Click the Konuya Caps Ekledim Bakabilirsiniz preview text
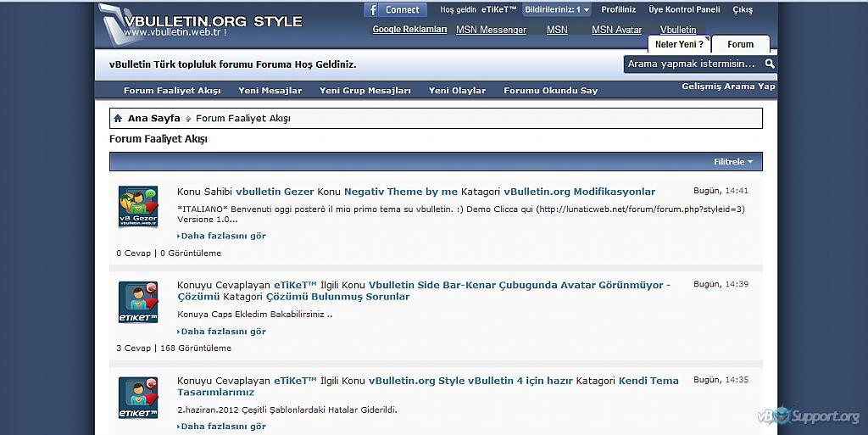868x435 pixels. tap(254, 315)
